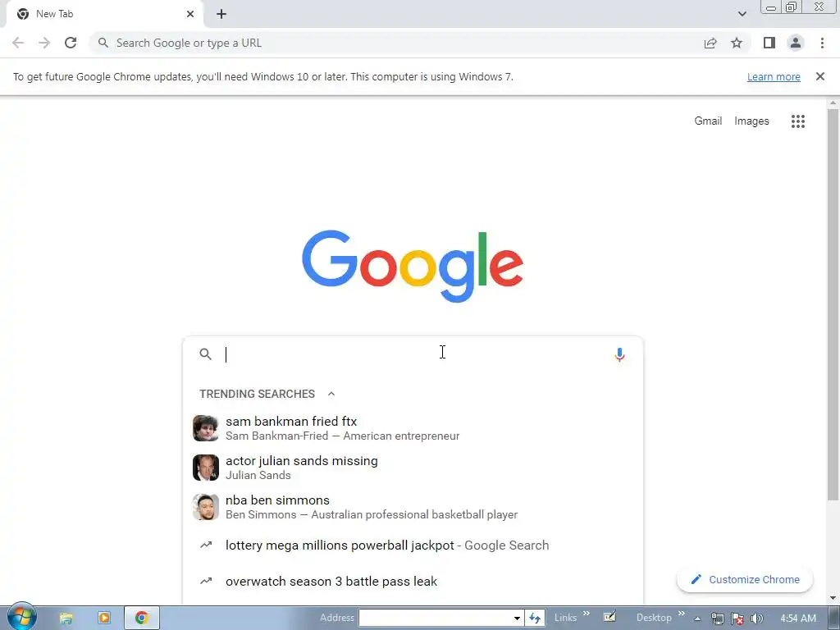This screenshot has width=840, height=630.
Task: Open the Windows Start menu
Action: click(x=21, y=617)
